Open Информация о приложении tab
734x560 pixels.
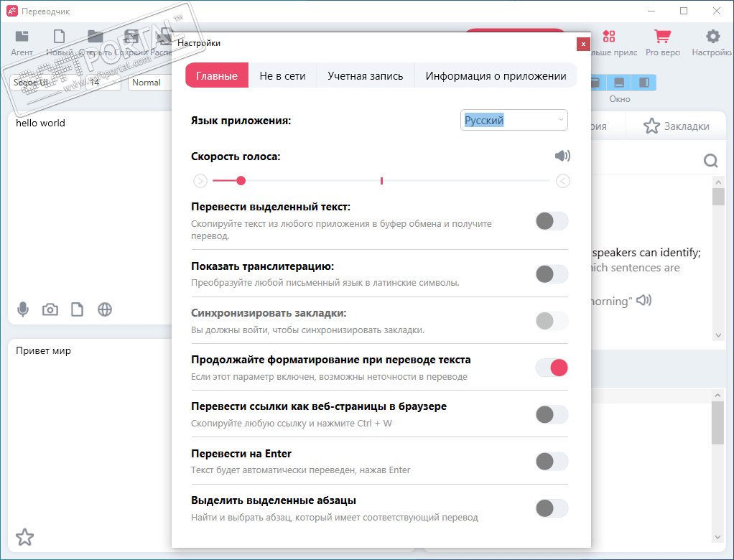496,76
